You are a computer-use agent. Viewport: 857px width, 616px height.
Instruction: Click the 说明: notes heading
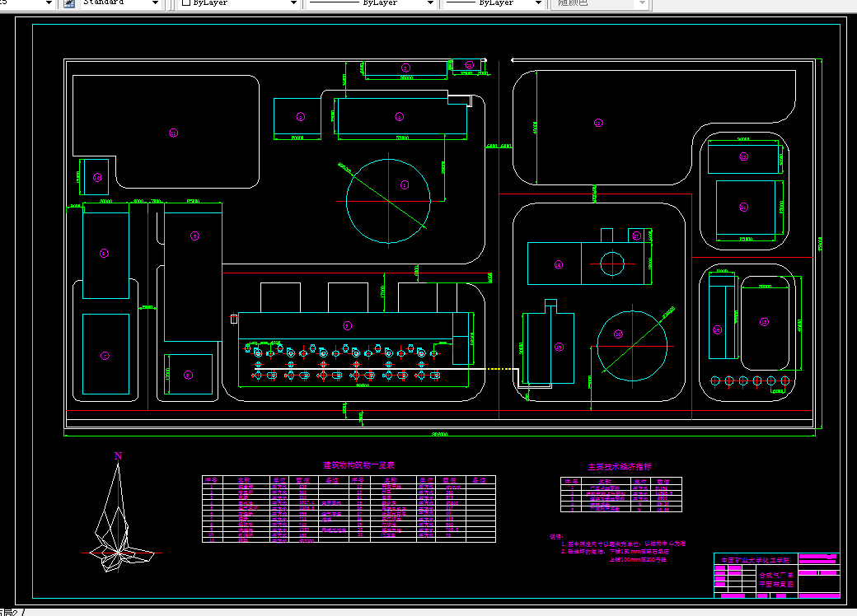click(x=556, y=537)
